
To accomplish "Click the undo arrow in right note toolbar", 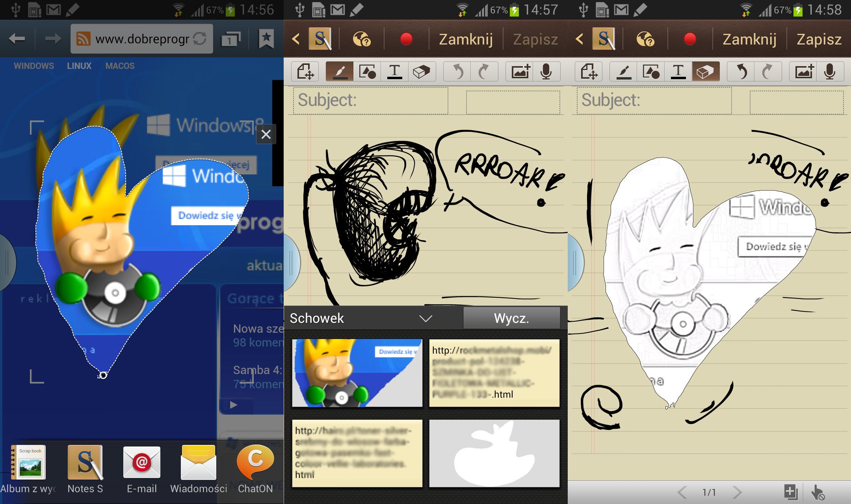I will pos(741,72).
